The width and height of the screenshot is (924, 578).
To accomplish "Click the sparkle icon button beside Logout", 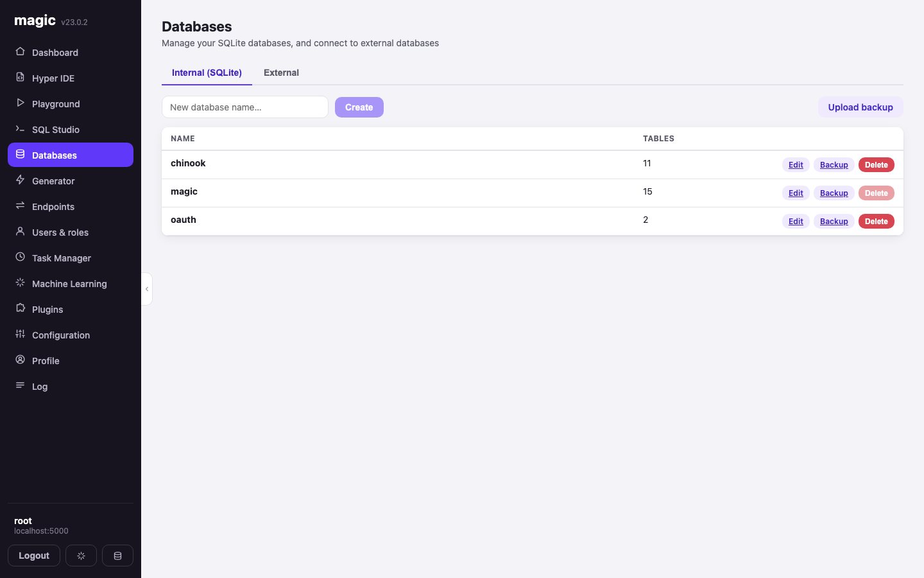I will (81, 556).
